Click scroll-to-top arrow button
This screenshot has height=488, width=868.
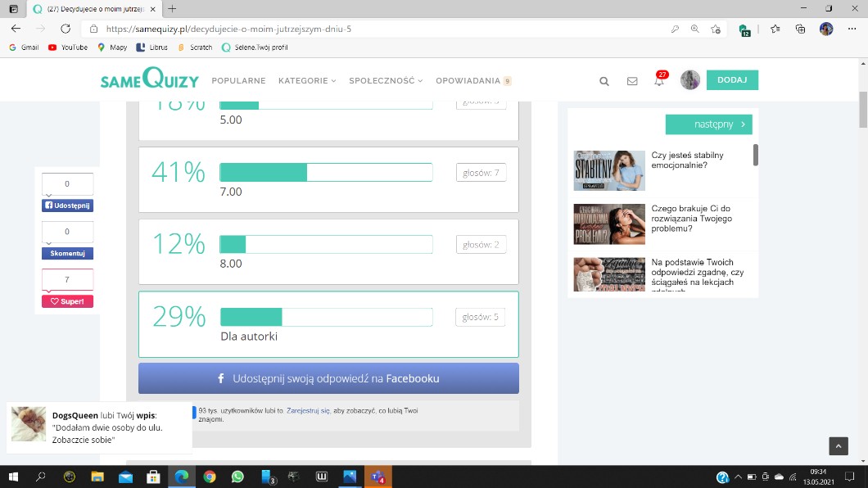(838, 445)
